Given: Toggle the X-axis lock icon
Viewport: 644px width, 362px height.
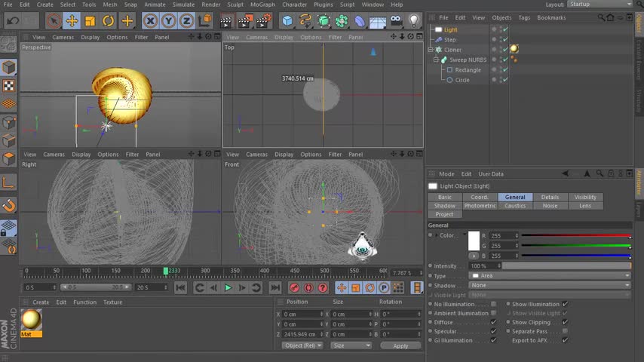Looking at the screenshot, I should (150, 21).
